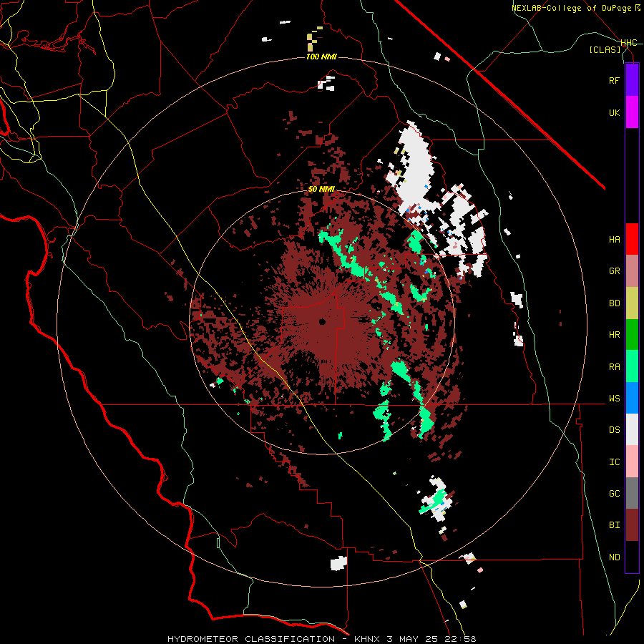The height and width of the screenshot is (644, 644).
Task: Click the 50 NMI range ring label
Action: tap(321, 190)
